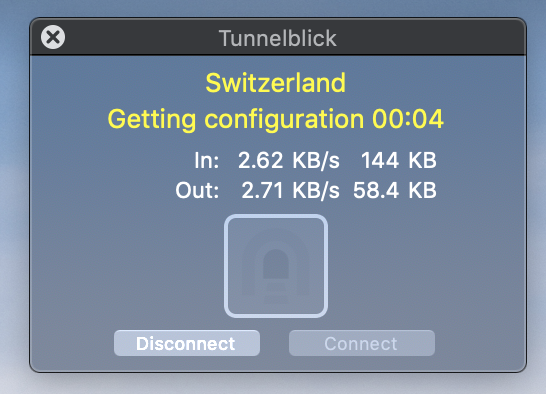Click the 144 KB inbound total
The image size is (546, 394).
pos(399,161)
